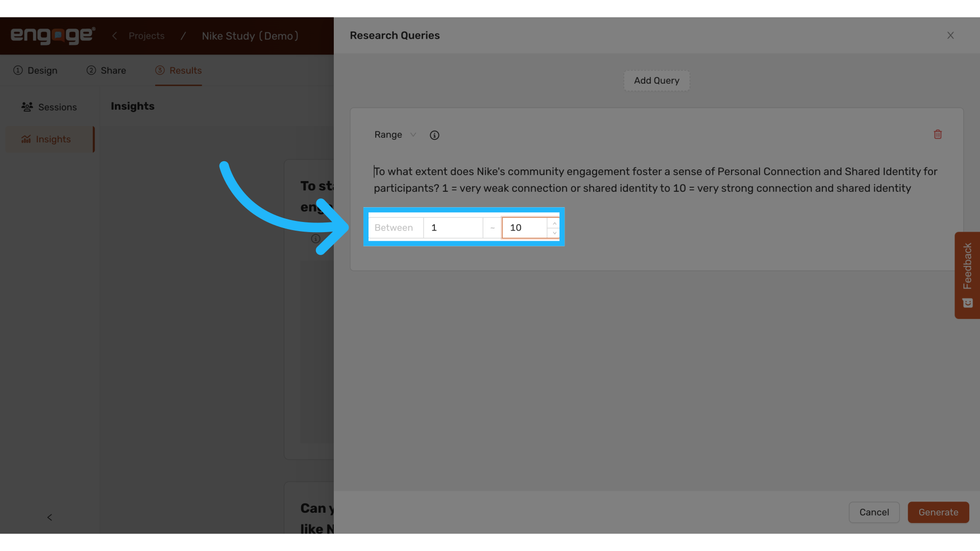Click into the query question text
The height and width of the screenshot is (551, 980).
(655, 180)
